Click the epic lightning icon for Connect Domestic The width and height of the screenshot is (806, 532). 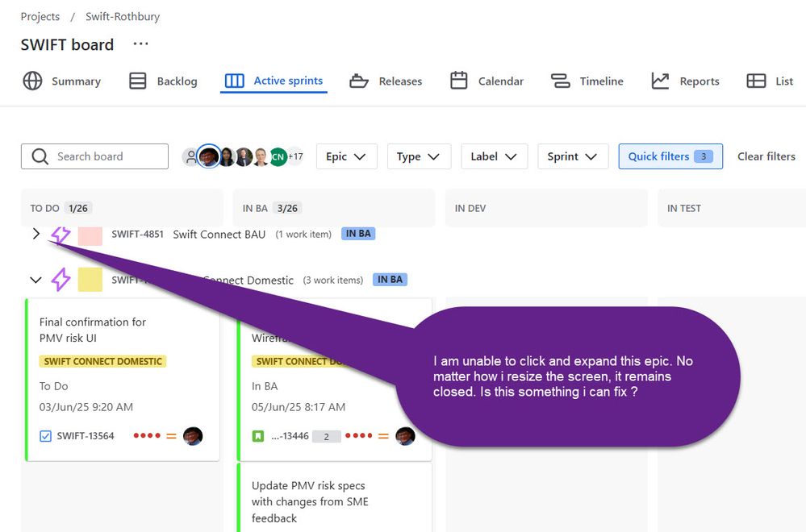click(x=61, y=280)
